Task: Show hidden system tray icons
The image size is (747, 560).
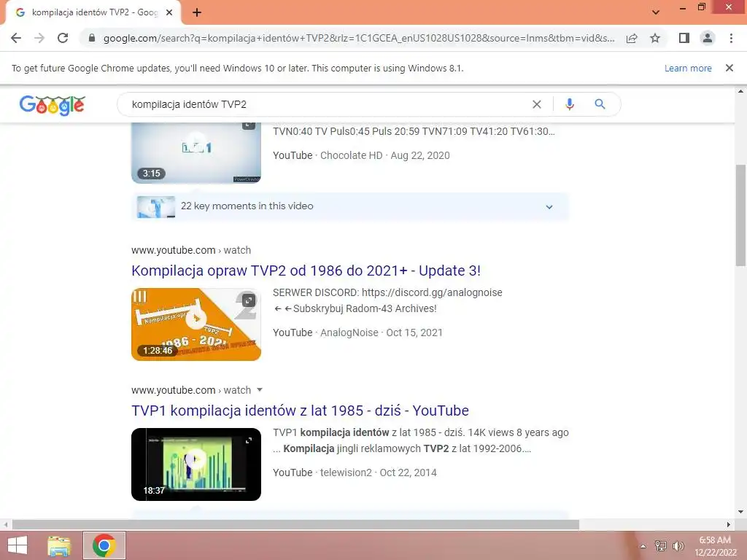Action: tap(643, 546)
